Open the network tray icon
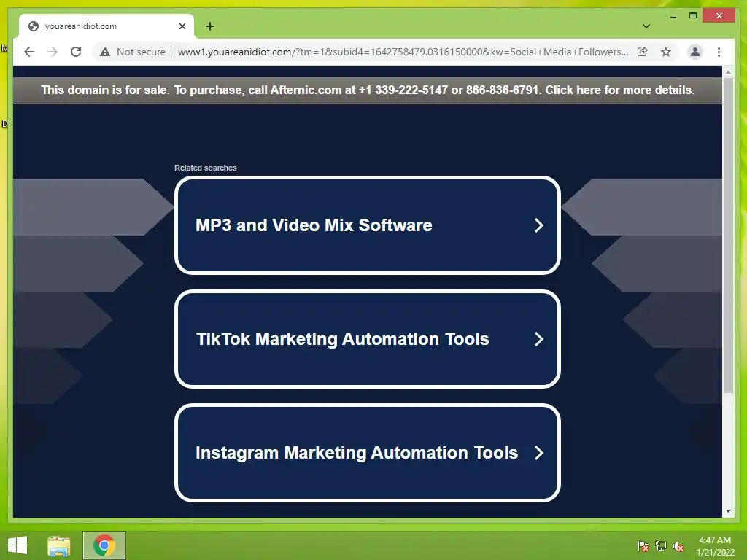This screenshot has width=747, height=560. tap(661, 546)
